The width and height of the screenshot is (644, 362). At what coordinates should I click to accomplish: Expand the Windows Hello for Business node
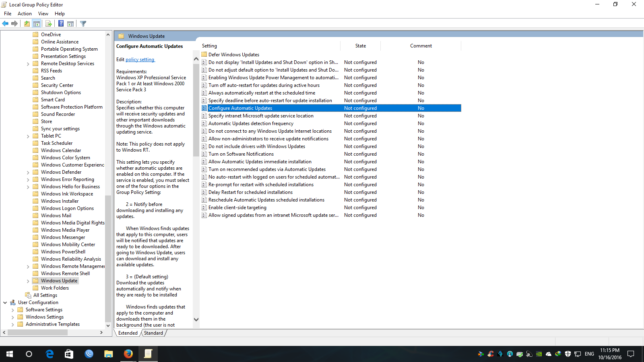coord(28,187)
